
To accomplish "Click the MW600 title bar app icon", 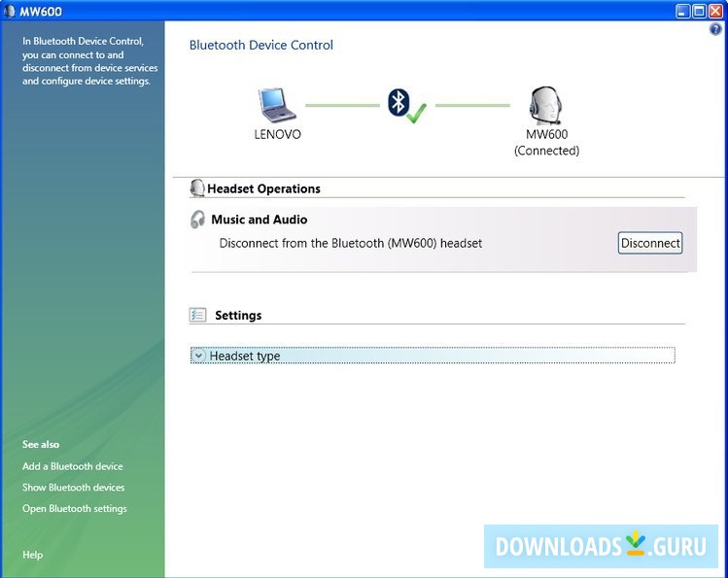I will (10, 11).
